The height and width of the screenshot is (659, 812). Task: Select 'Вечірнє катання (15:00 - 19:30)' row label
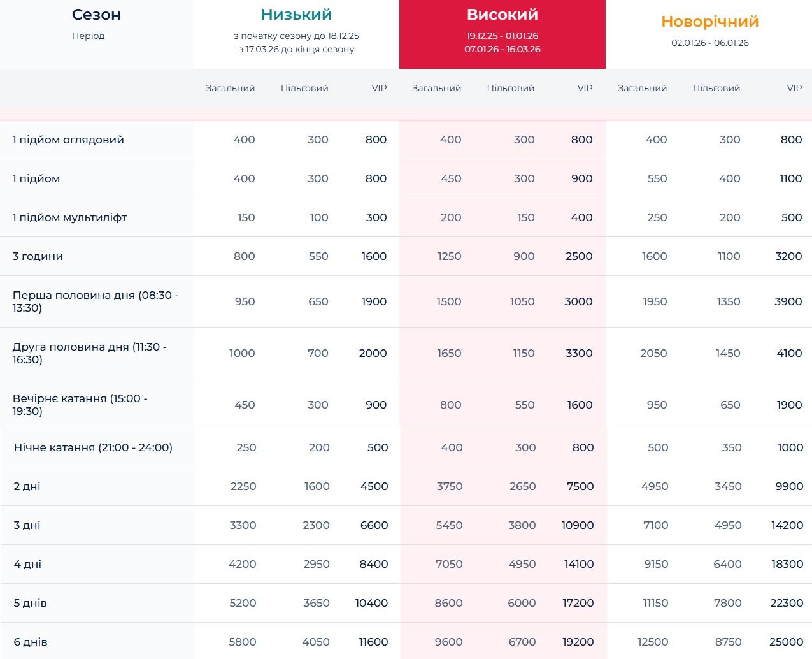pos(80,405)
